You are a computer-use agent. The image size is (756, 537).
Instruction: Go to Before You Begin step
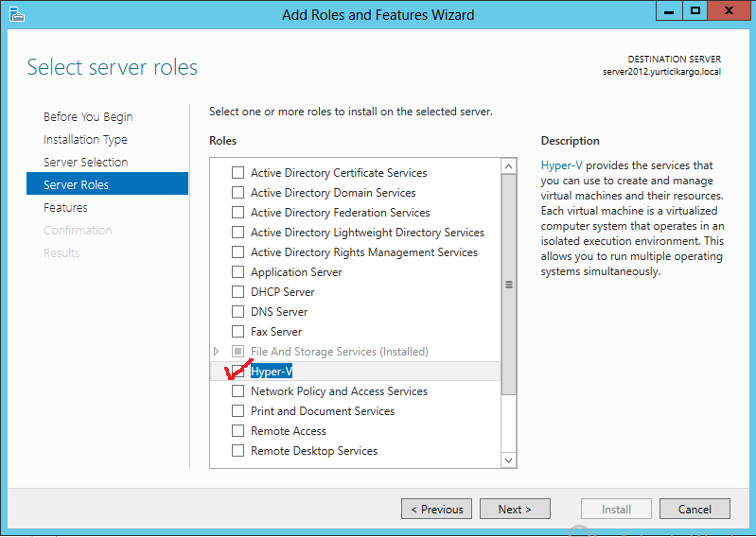coord(88,117)
